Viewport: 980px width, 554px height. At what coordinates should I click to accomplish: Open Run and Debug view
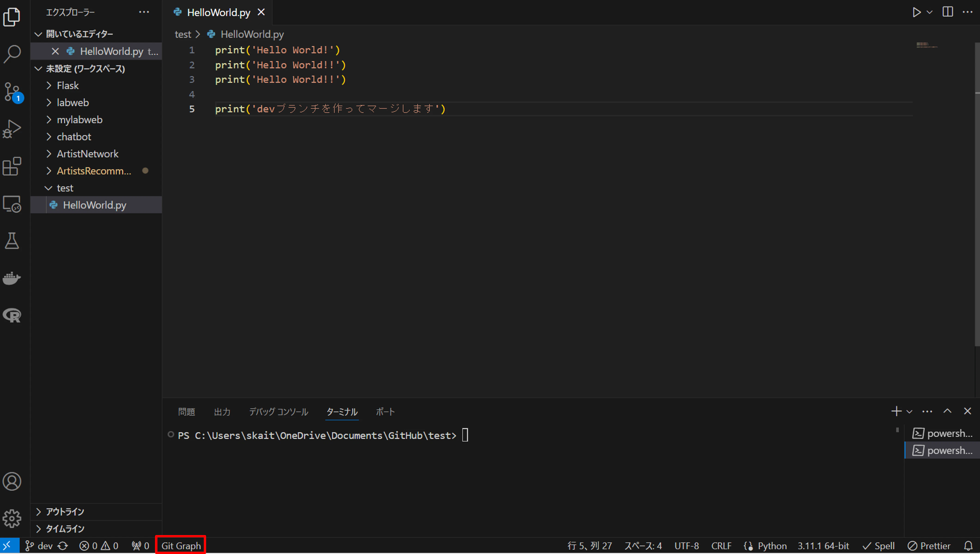(12, 129)
